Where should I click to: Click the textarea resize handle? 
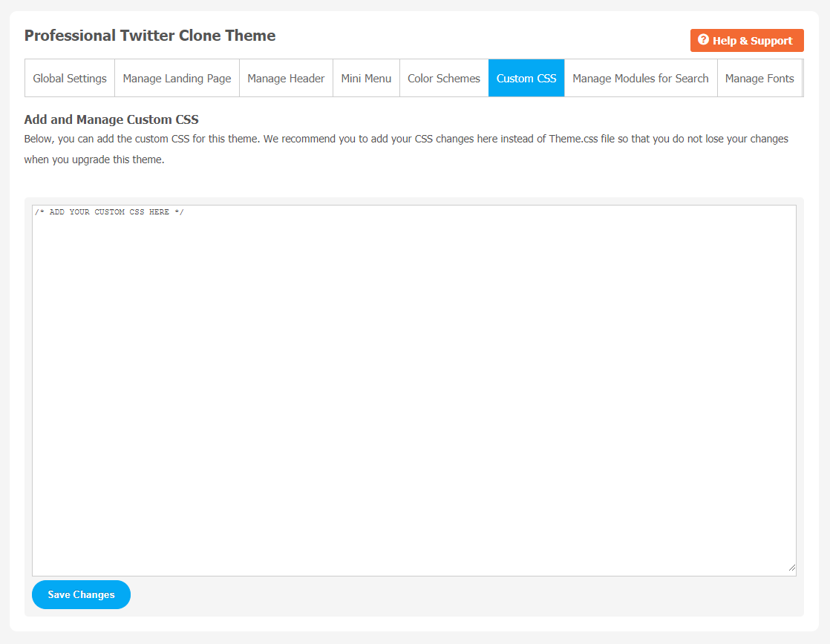(791, 568)
